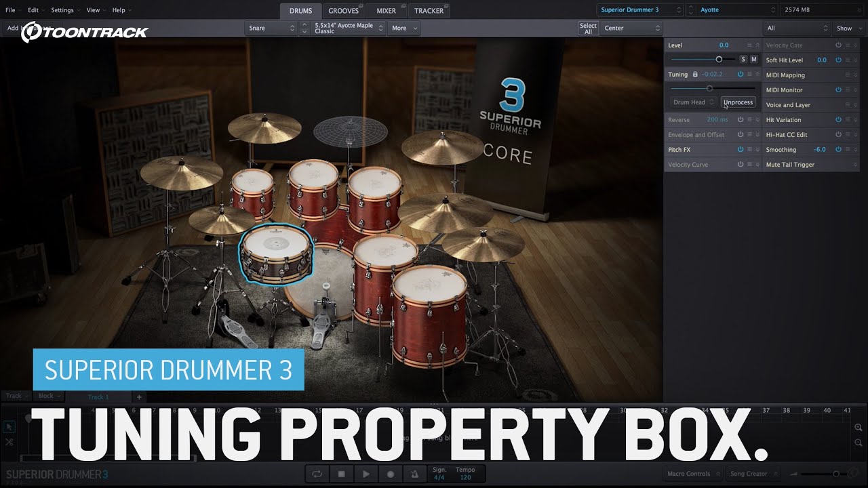Toggle the Soft Hit Level power button
Image resolution: width=868 pixels, height=488 pixels.
[838, 60]
